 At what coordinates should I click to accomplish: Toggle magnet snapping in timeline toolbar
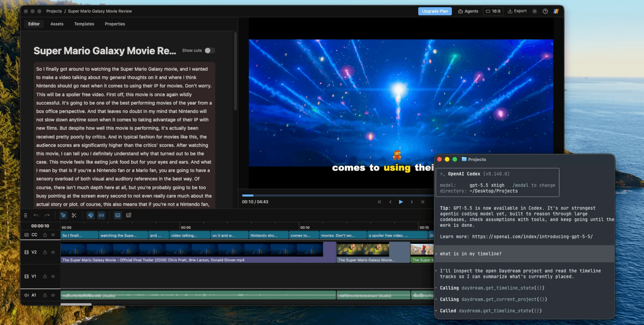point(91,215)
